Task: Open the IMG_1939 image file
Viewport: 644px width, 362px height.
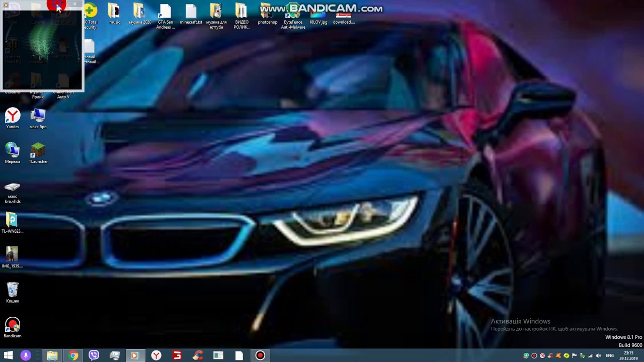Action: point(12,257)
